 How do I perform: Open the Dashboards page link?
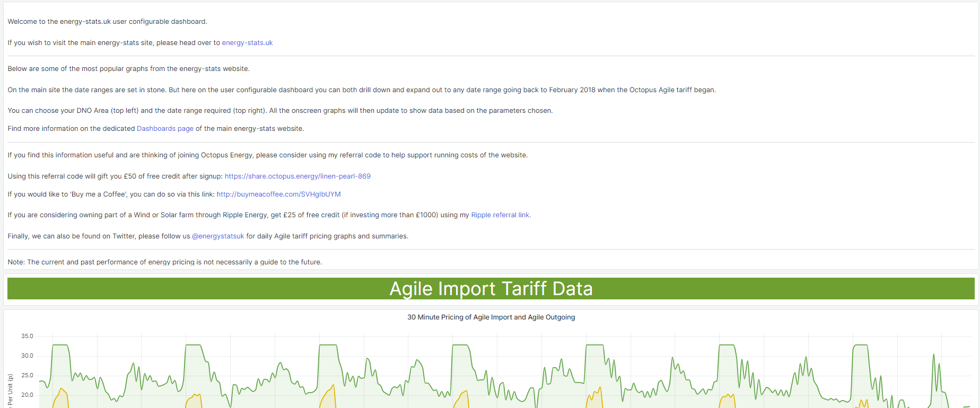click(165, 129)
